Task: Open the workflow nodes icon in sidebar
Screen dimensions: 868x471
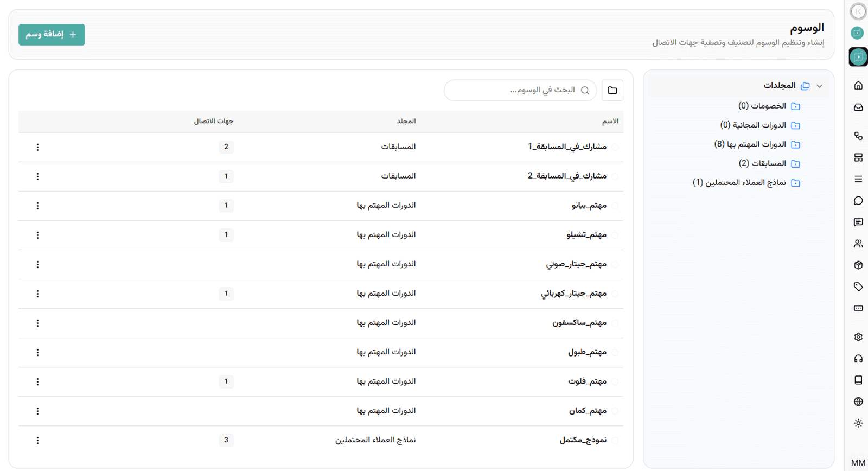Action: 858,136
